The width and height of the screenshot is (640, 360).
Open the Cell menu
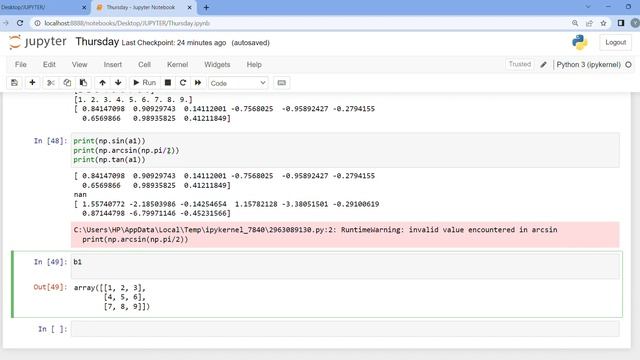coord(144,64)
